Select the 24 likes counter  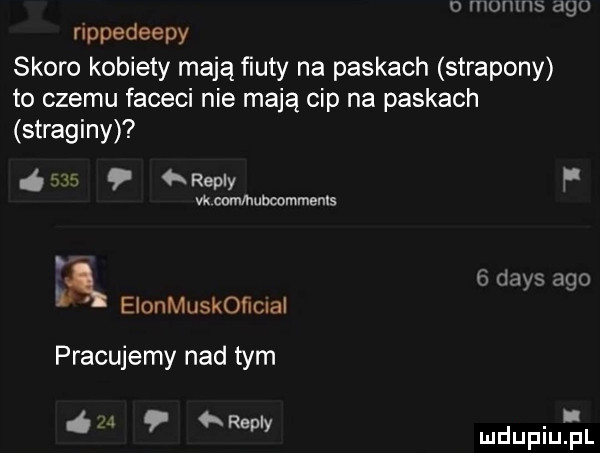[x=106, y=422]
